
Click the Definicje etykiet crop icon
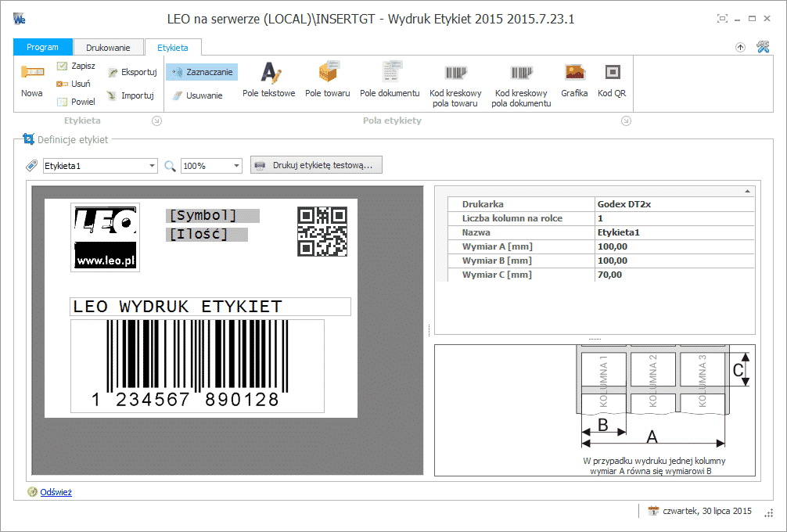tap(29, 139)
